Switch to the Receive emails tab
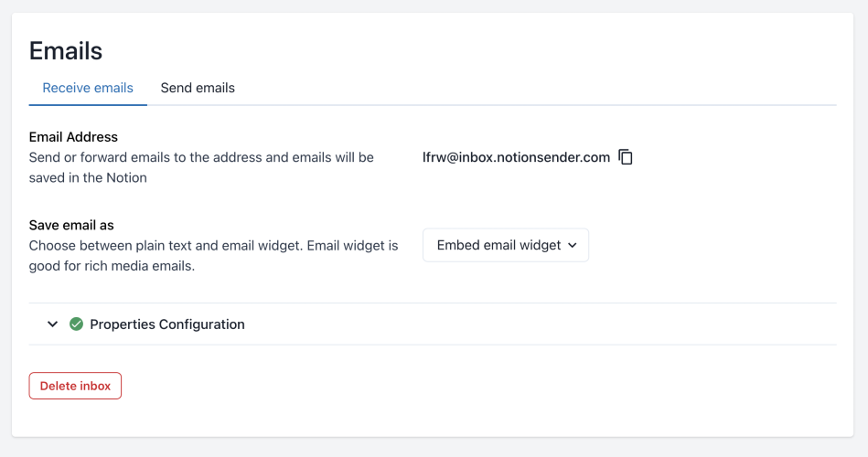 [x=88, y=89]
